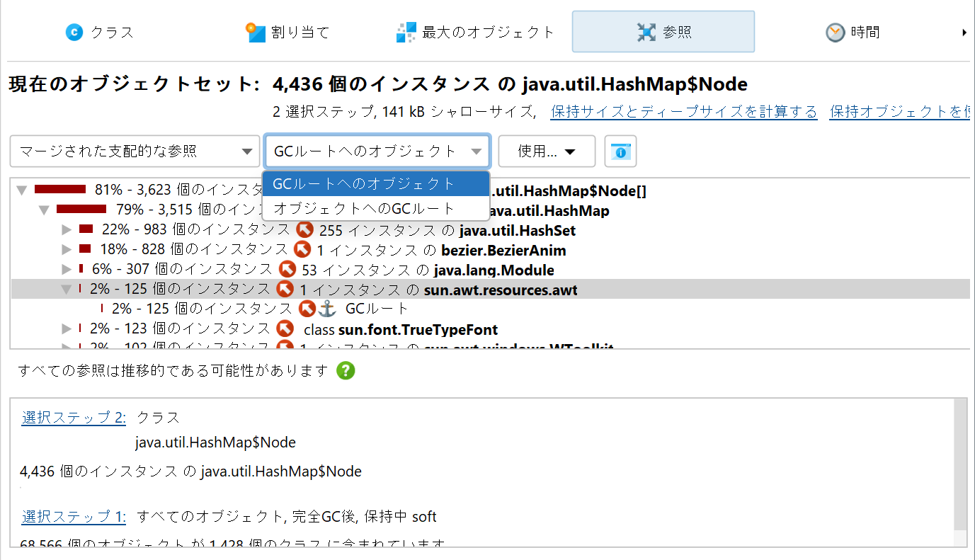The image size is (975, 560).
Task: Click the 時間 clock icon
Action: [x=836, y=32]
